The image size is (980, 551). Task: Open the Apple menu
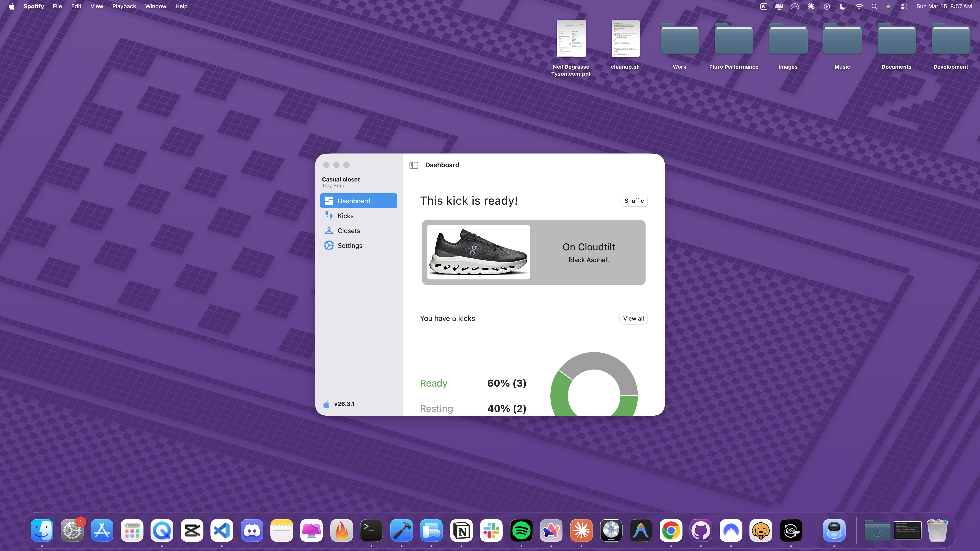click(x=12, y=7)
